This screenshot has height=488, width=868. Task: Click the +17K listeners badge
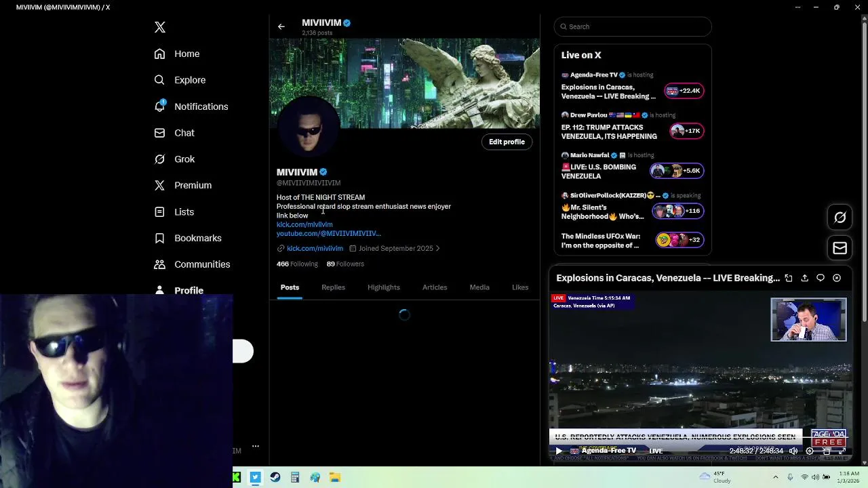click(x=686, y=131)
